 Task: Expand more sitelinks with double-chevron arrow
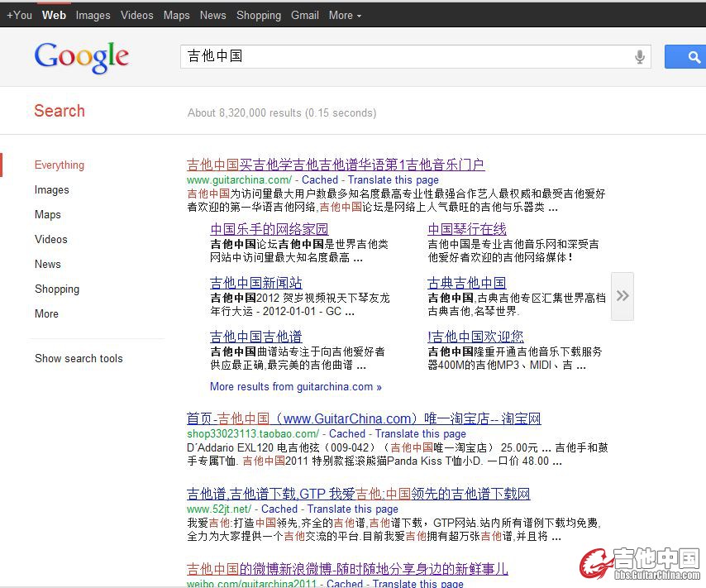pos(623,296)
